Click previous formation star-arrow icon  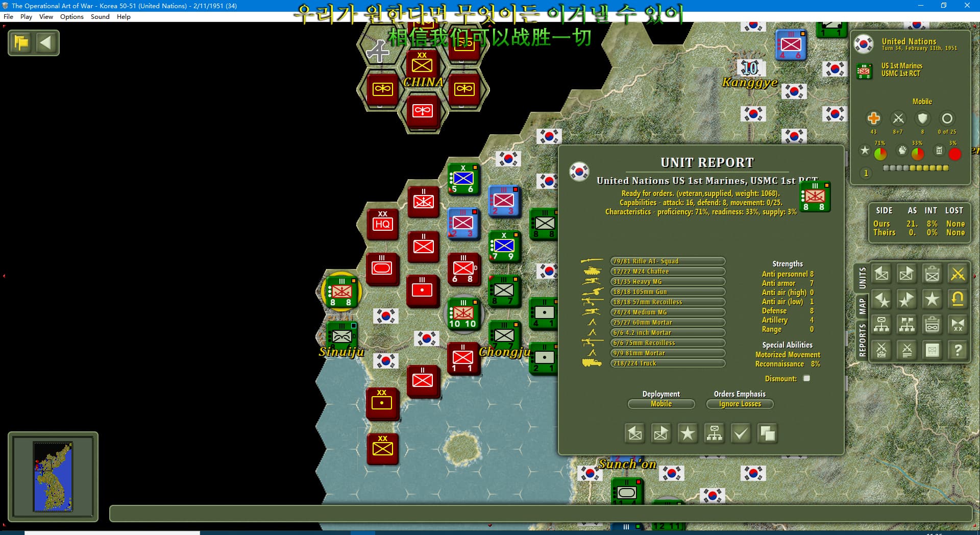[881, 300]
